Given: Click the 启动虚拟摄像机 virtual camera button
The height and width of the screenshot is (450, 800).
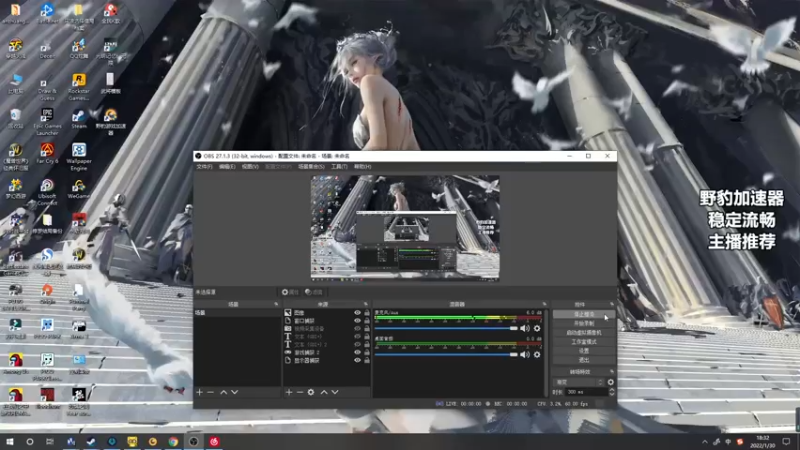Looking at the screenshot, I should click(584, 333).
